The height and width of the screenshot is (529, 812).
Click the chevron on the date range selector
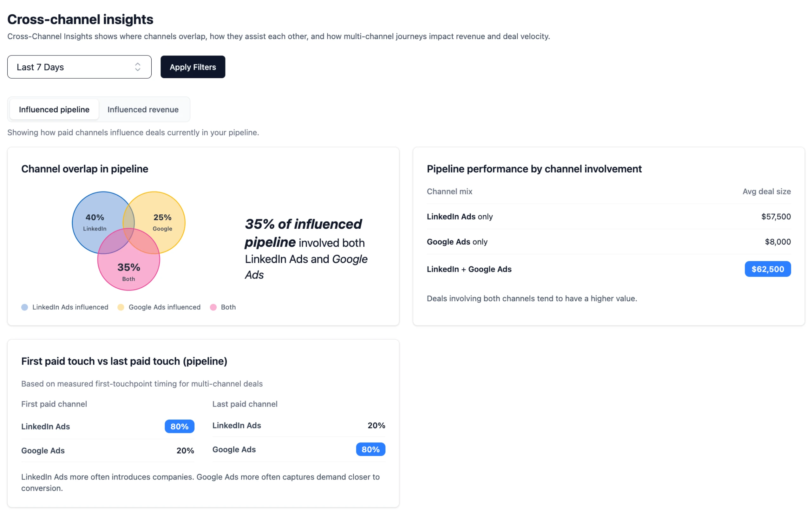pyautogui.click(x=138, y=67)
